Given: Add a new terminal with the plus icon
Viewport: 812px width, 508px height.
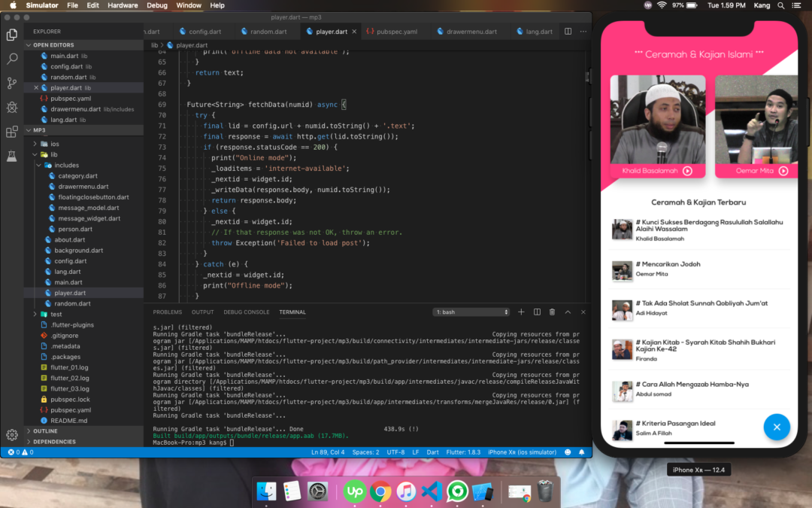Looking at the screenshot, I should pyautogui.click(x=521, y=312).
